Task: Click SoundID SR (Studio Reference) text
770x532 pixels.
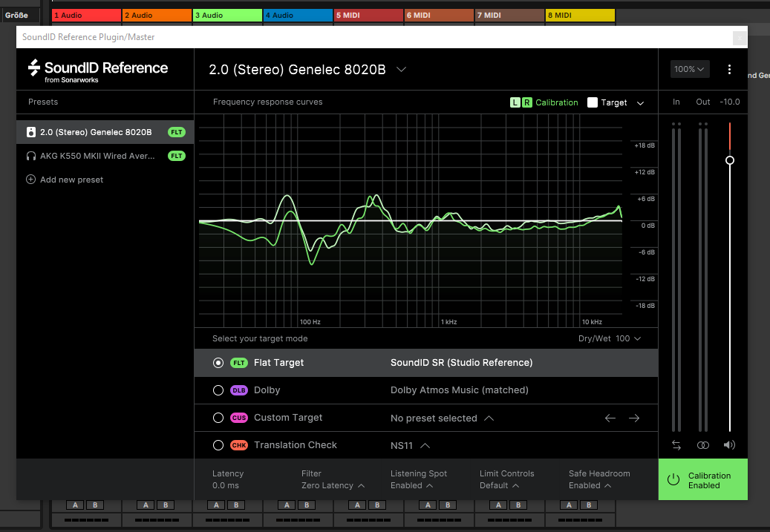Action: click(462, 363)
